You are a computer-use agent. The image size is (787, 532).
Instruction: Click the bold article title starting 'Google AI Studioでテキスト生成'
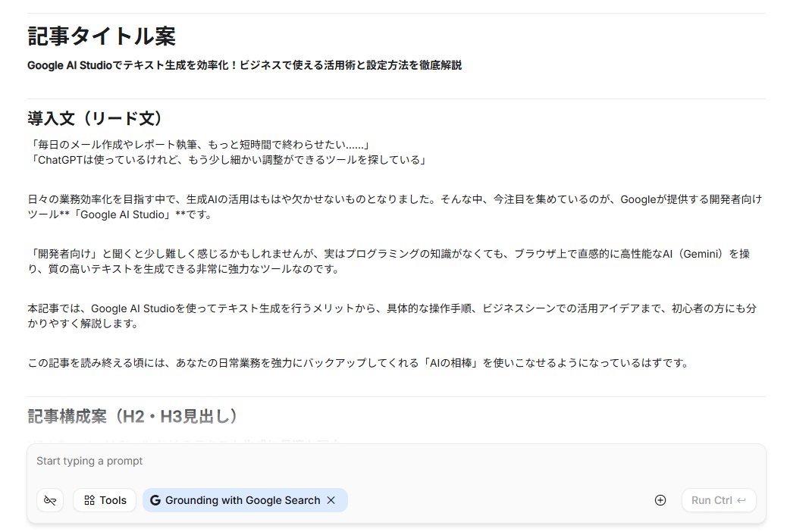click(x=244, y=65)
